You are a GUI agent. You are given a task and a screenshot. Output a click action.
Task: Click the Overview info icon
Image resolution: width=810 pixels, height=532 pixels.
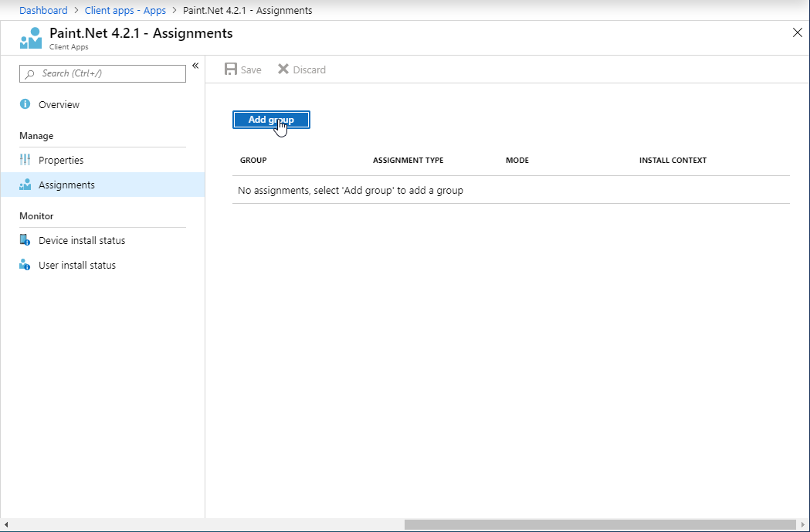click(25, 104)
